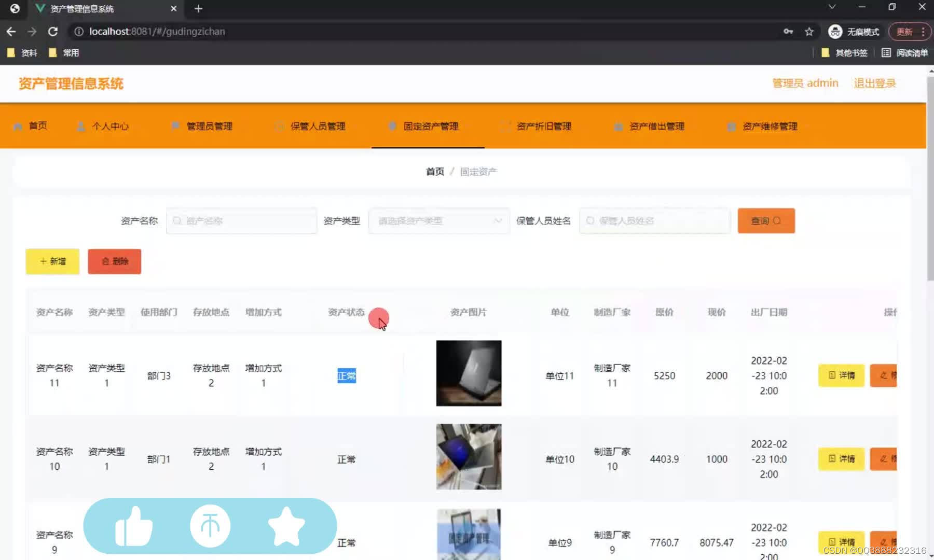Click the 资产状态 column header
The height and width of the screenshot is (560, 934).
(x=346, y=312)
